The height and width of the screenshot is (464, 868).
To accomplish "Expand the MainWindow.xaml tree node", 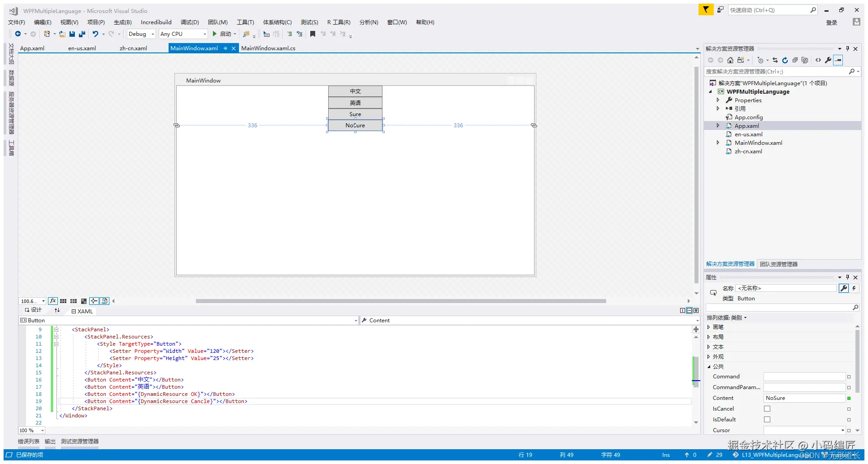I will (x=718, y=143).
